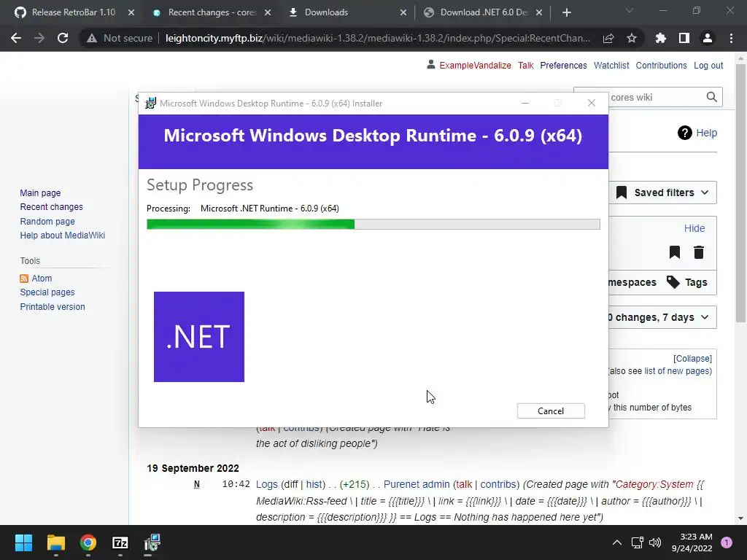Click the page vertical scrollbar
747x560 pixels.
(740, 192)
